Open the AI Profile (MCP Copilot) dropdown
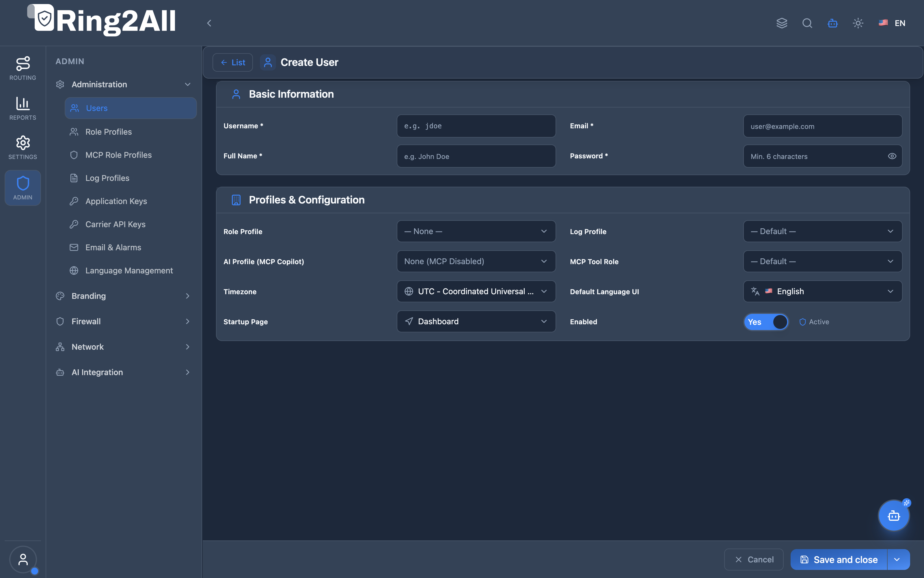Viewport: 924px width, 578px height. [476, 262]
